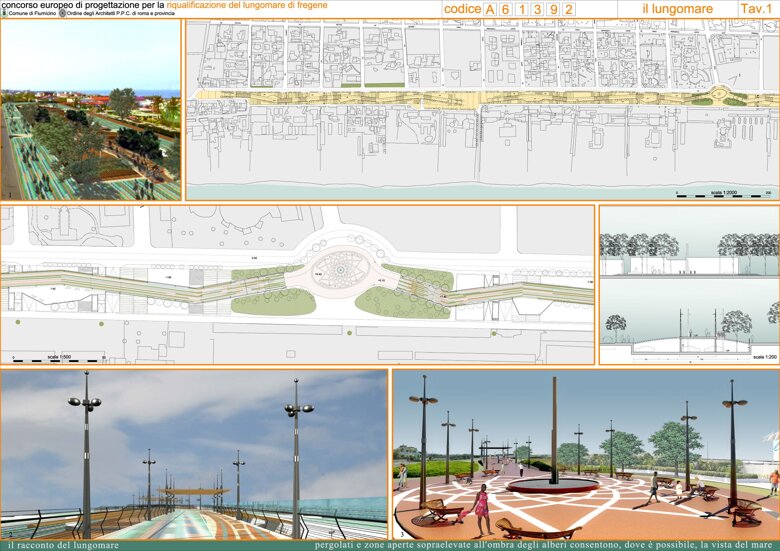Click the 'Tav.1' sheet label
This screenshot has height=551, width=780.
[756, 8]
